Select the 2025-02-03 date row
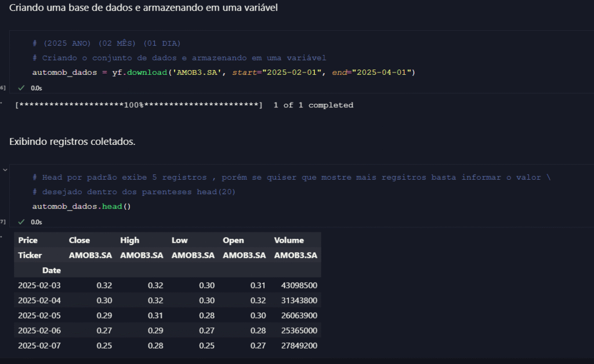 click(x=39, y=285)
